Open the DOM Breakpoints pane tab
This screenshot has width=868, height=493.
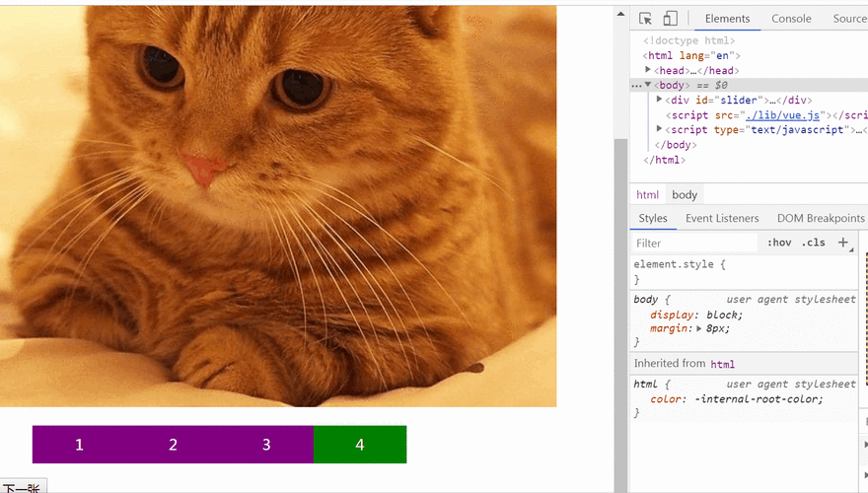point(821,218)
